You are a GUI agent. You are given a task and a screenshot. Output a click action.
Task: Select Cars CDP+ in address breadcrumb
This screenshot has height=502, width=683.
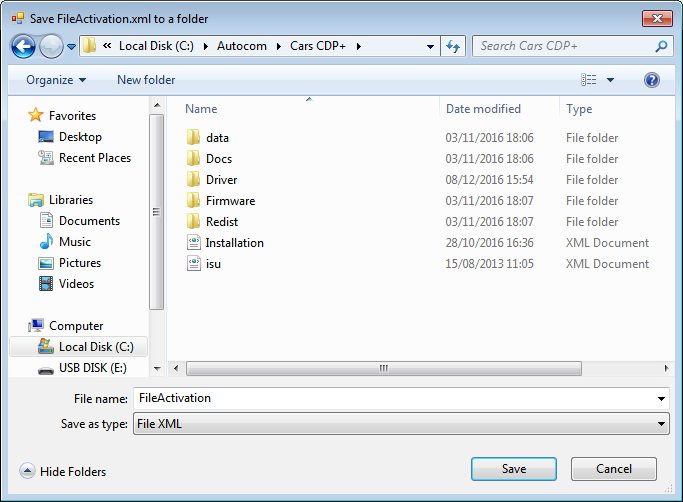(x=318, y=46)
